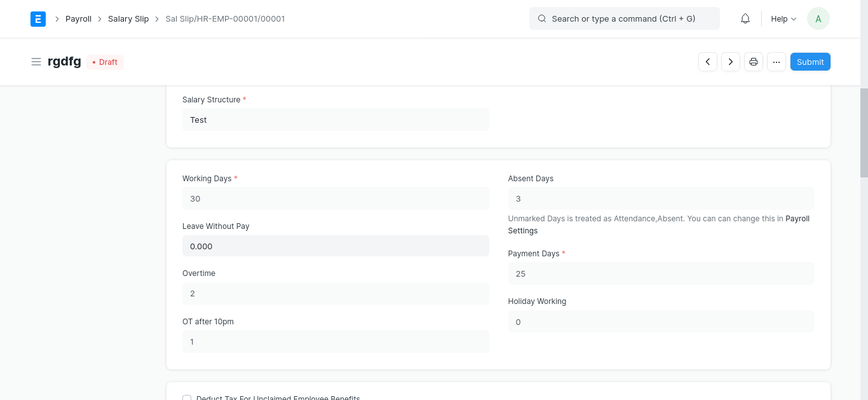Click the page scrollbar thumb

point(864,132)
